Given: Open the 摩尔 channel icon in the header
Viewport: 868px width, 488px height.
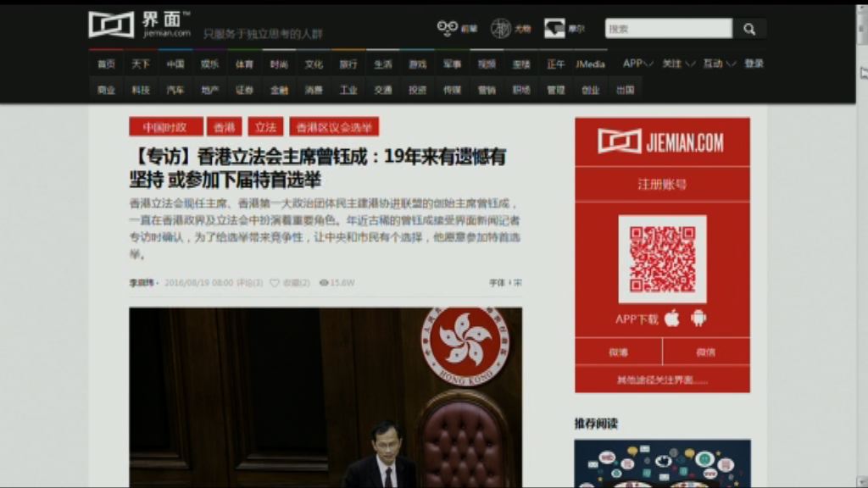Looking at the screenshot, I should 553,26.
